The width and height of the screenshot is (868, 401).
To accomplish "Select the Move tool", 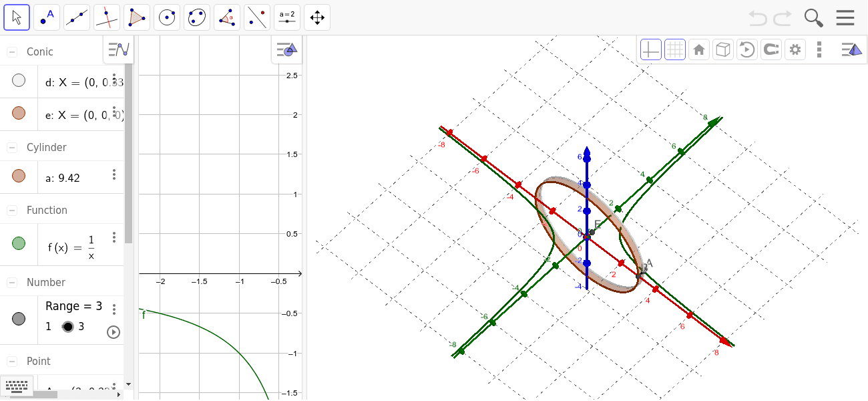I will point(17,17).
